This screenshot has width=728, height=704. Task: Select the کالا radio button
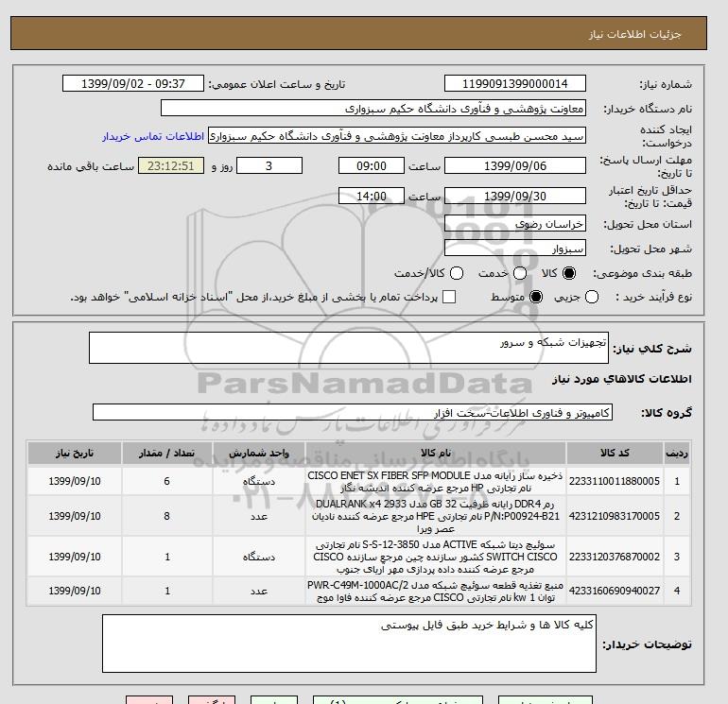(x=569, y=273)
